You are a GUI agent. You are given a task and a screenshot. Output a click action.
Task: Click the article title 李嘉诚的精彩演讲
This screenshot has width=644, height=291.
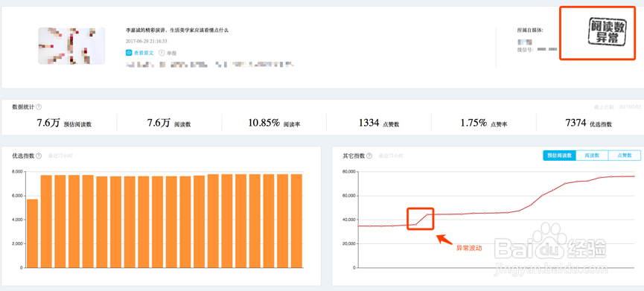(x=177, y=31)
